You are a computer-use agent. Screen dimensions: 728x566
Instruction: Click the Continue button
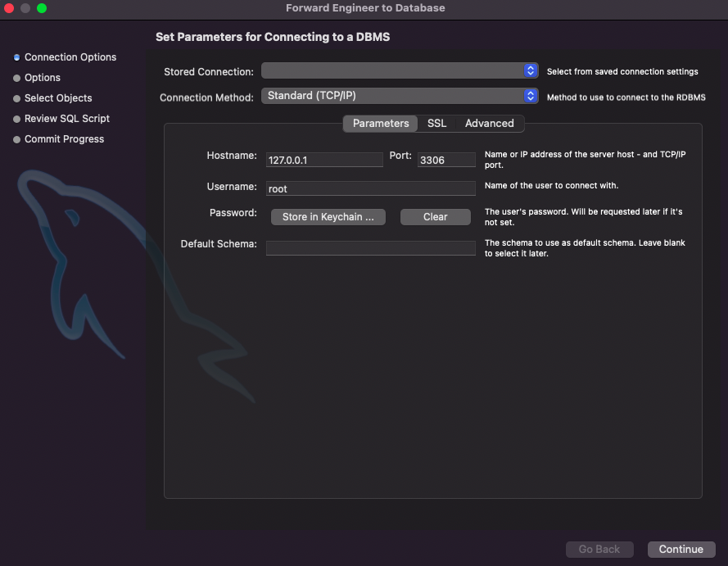681,550
